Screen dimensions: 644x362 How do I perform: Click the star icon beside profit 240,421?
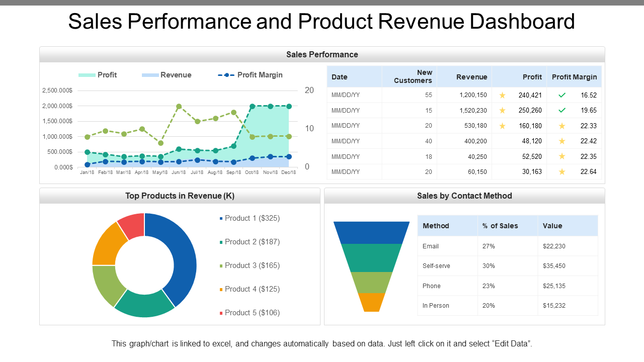coord(502,95)
